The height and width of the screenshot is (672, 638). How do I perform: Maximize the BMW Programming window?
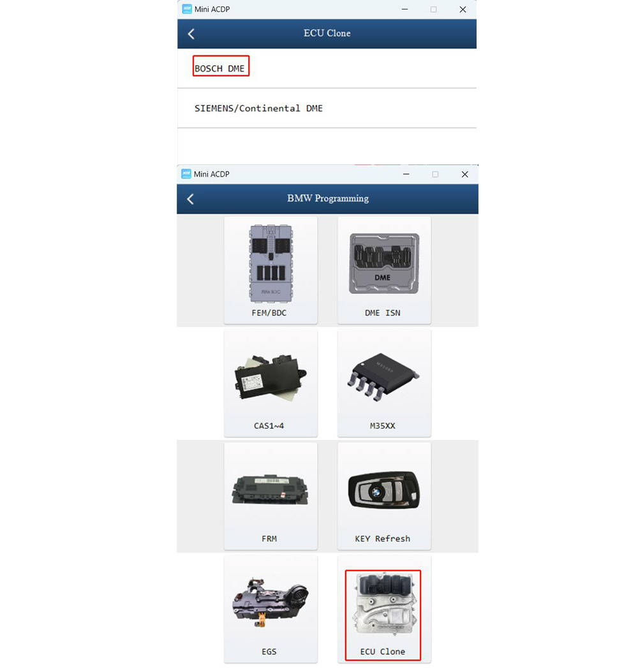(435, 174)
